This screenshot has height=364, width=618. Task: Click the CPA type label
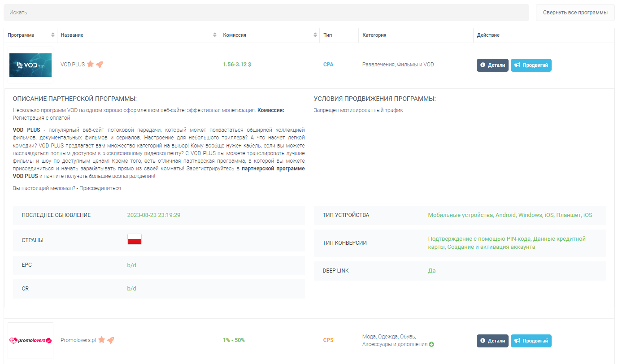pos(328,65)
